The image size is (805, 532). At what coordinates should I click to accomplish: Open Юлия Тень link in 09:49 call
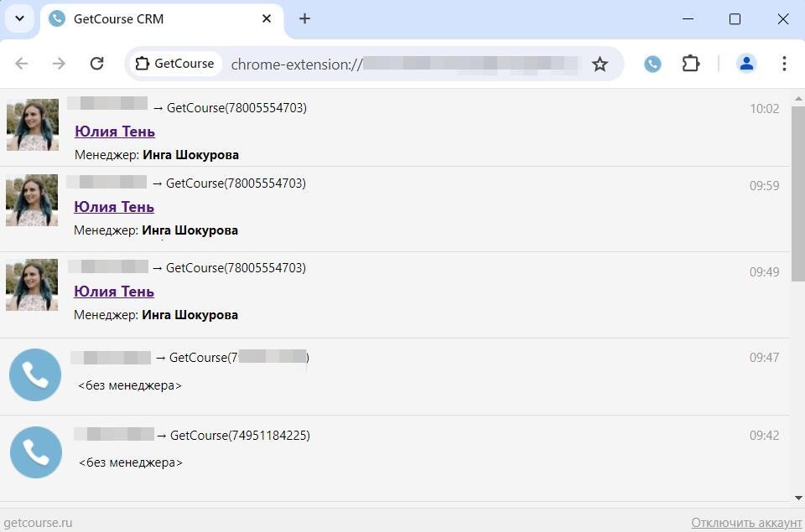pyautogui.click(x=114, y=292)
